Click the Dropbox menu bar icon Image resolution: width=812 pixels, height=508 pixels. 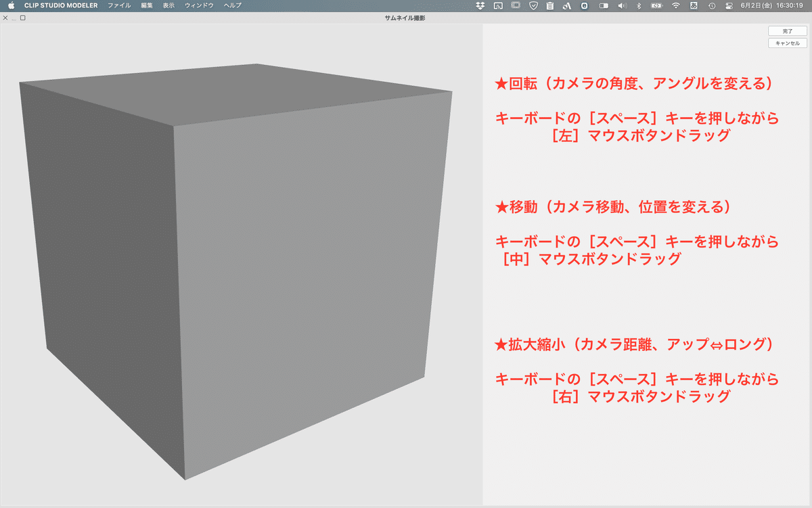[x=480, y=5]
